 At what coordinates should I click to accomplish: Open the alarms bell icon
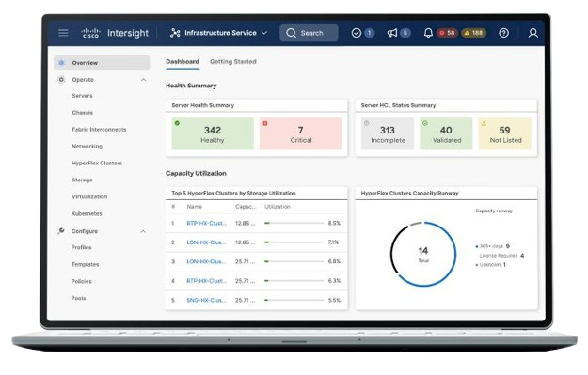pyautogui.click(x=428, y=33)
